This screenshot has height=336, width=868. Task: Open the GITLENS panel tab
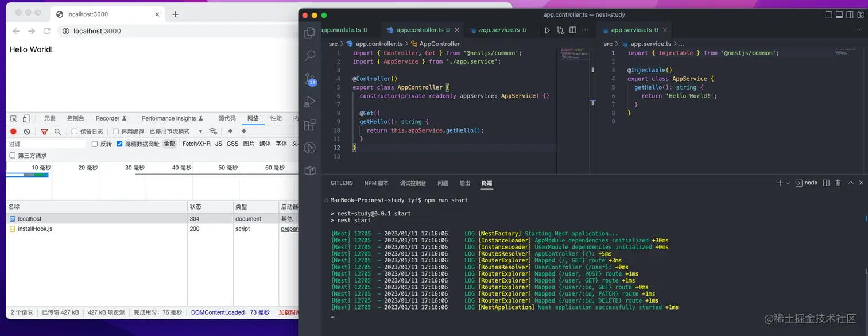(342, 183)
